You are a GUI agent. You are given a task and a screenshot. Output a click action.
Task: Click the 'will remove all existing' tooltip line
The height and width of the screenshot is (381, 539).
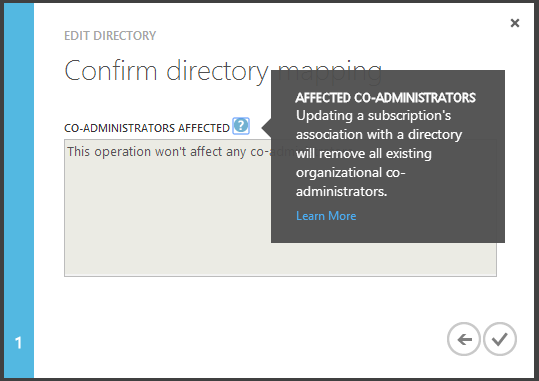(x=364, y=154)
